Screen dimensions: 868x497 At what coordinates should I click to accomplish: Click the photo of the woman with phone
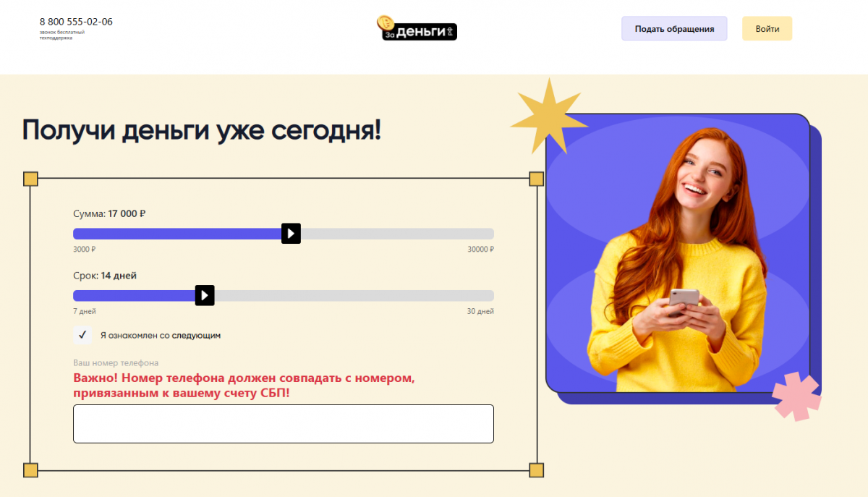678,253
